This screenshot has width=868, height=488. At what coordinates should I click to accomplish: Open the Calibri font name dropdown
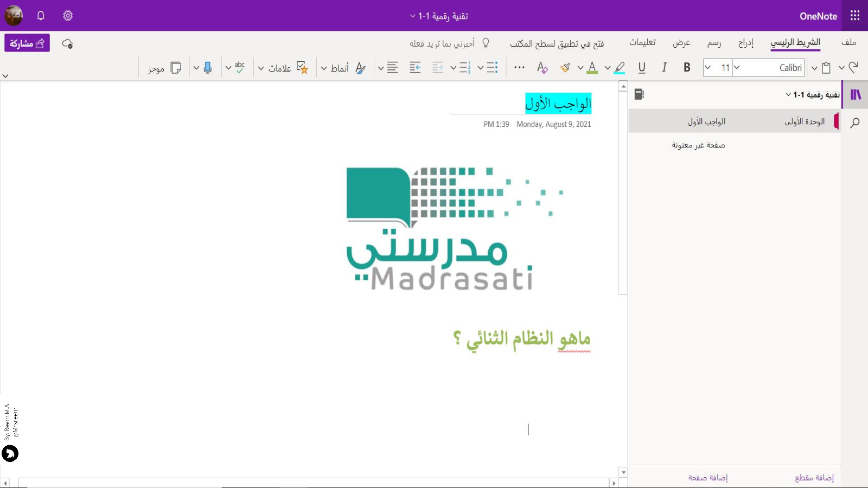tap(770, 68)
